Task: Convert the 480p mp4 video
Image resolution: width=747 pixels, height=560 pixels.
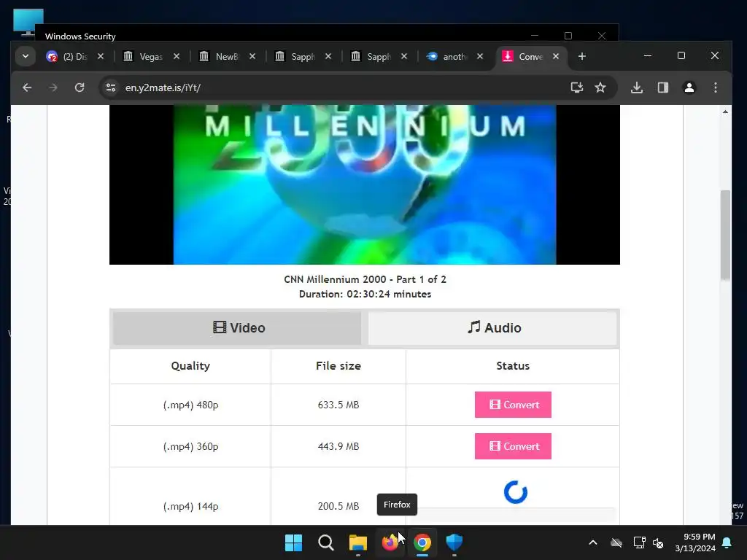Action: pos(513,405)
